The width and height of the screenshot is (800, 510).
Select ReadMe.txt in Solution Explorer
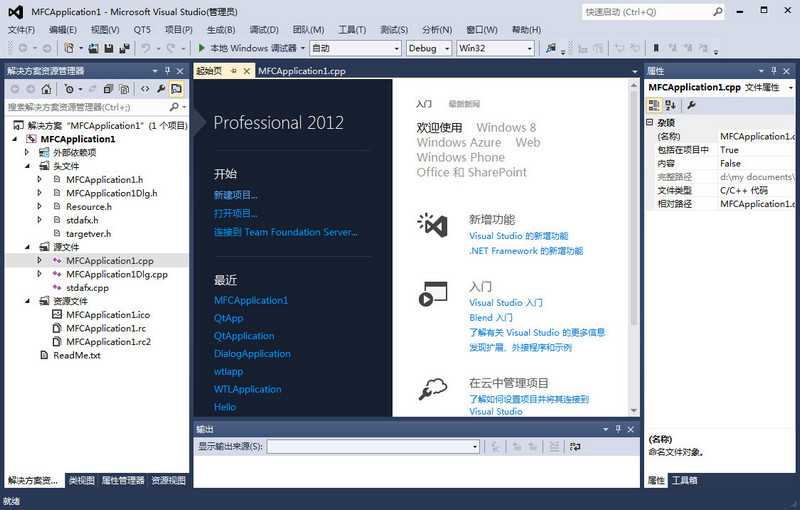[x=77, y=355]
